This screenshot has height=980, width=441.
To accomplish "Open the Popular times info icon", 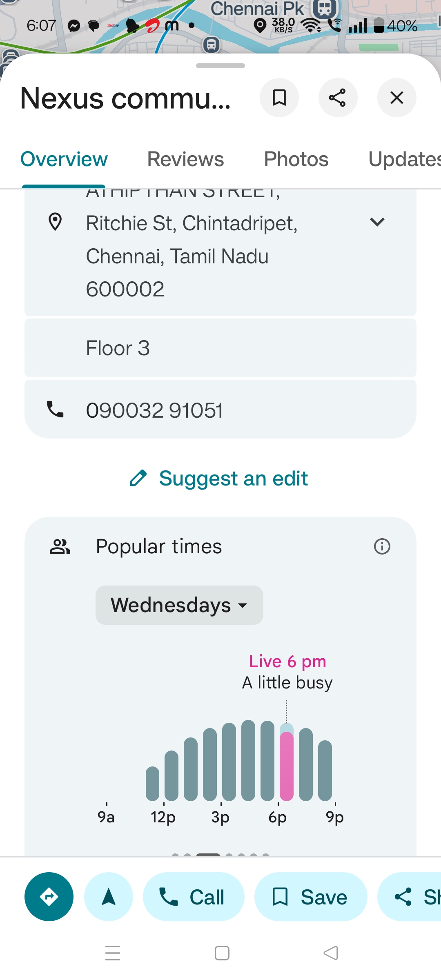I will [382, 546].
